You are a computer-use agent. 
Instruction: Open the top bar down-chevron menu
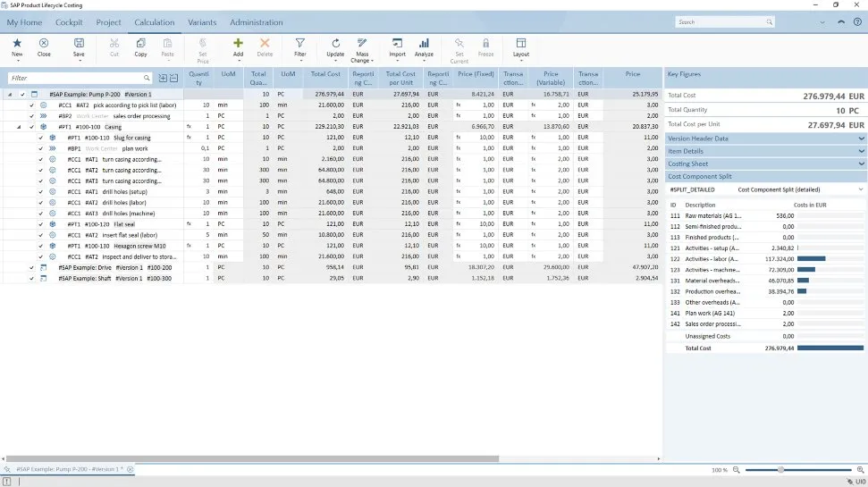tap(822, 22)
